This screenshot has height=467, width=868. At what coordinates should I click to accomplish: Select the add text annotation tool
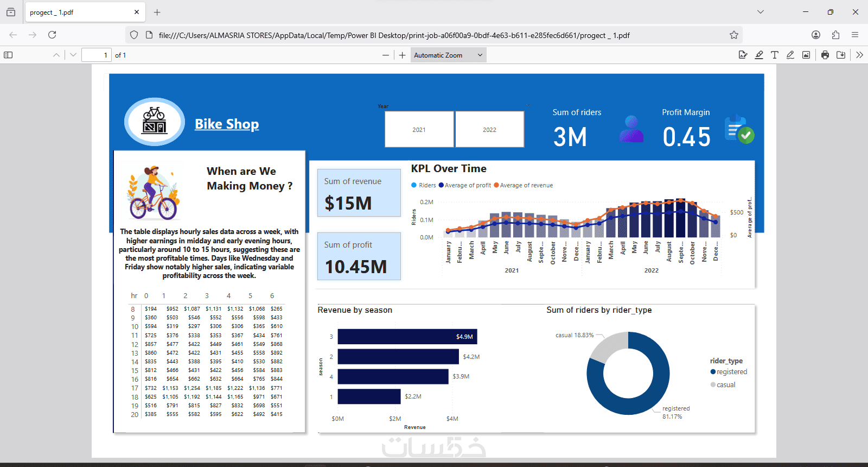tap(775, 55)
